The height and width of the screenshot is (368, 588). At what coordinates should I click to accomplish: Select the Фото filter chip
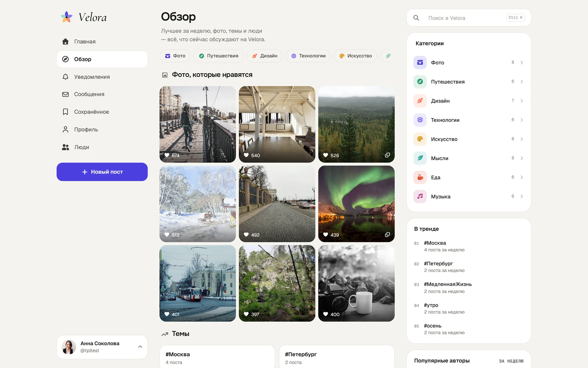pos(175,56)
